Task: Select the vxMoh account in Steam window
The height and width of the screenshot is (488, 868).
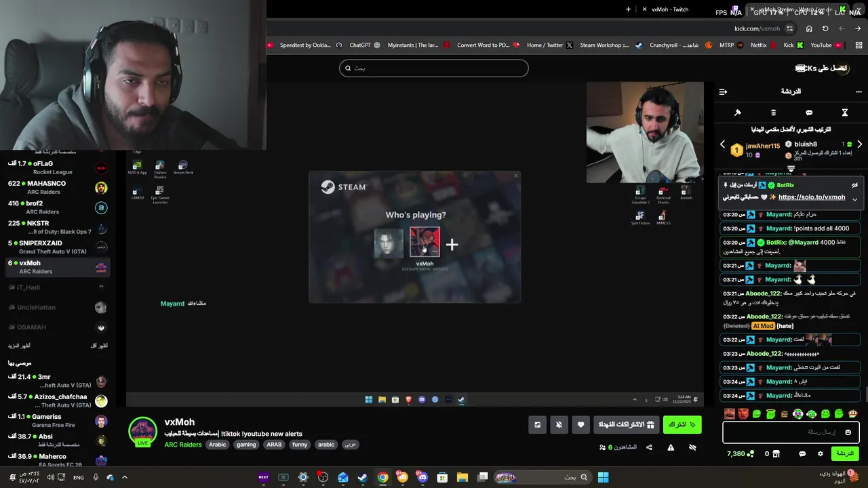Action: (425, 242)
